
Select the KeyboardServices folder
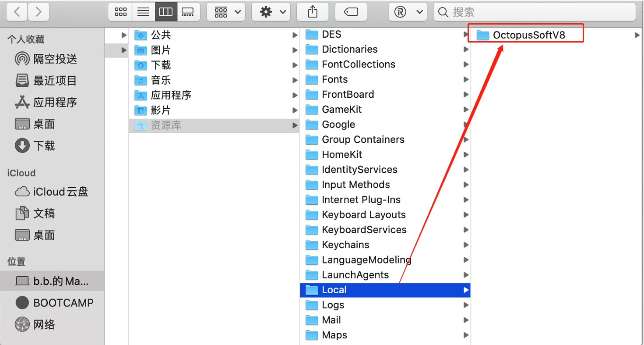click(x=385, y=230)
